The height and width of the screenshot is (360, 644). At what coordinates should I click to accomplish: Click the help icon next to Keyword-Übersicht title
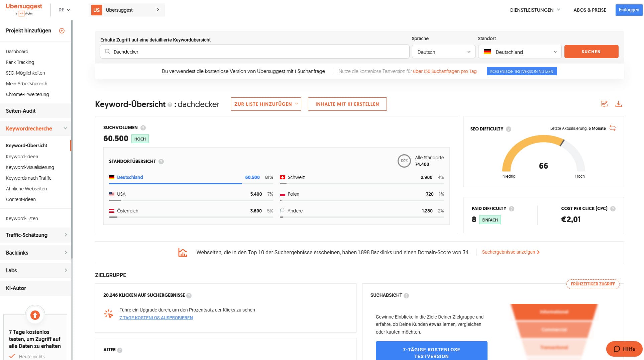click(x=170, y=105)
